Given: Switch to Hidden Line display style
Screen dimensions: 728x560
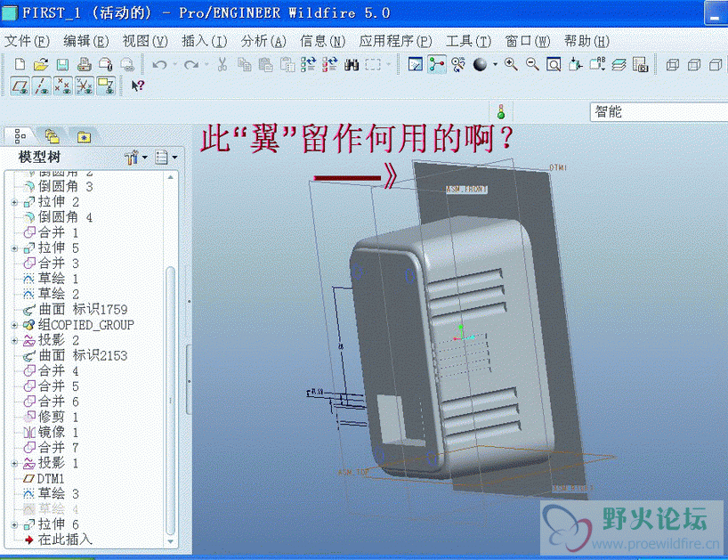Looking at the screenshot, I should click(x=694, y=64).
